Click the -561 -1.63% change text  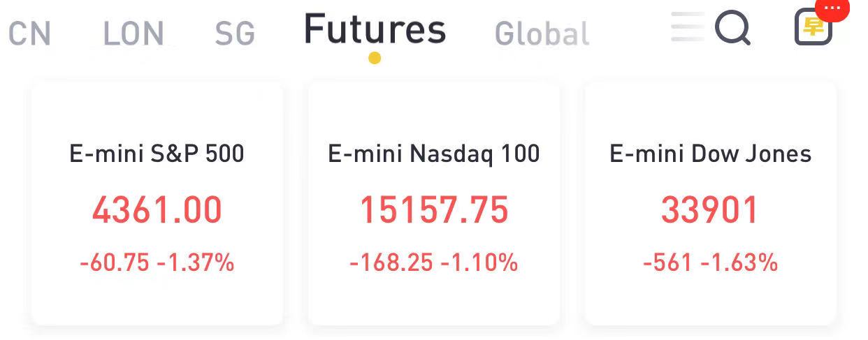point(711,263)
